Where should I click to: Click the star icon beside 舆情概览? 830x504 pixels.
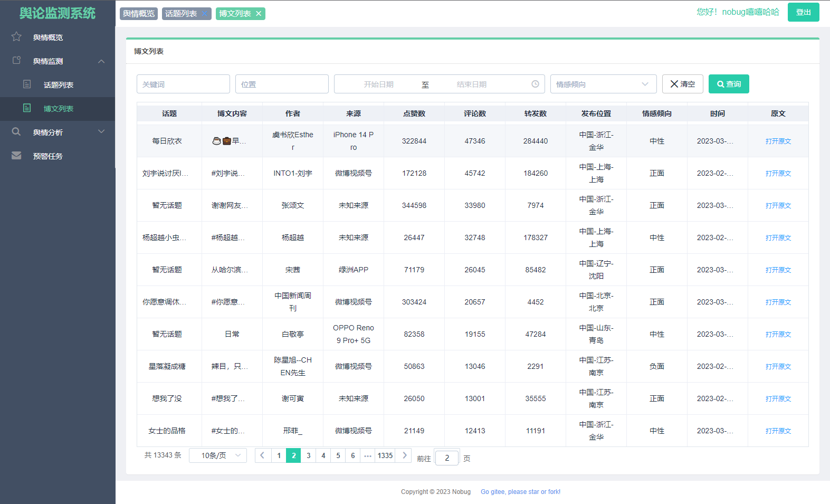tap(16, 36)
